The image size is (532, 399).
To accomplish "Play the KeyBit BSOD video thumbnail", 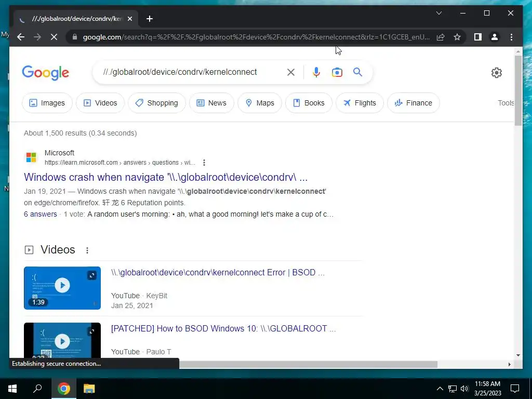I will pos(62,288).
